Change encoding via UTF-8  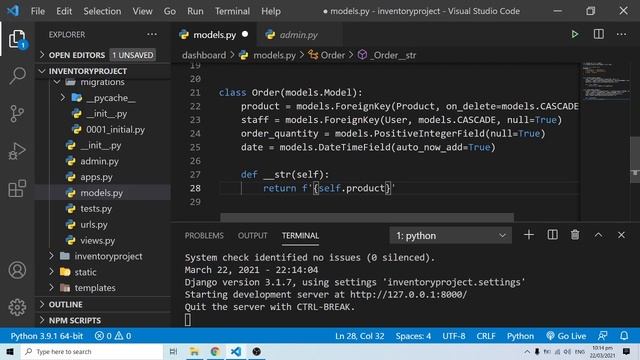453,336
